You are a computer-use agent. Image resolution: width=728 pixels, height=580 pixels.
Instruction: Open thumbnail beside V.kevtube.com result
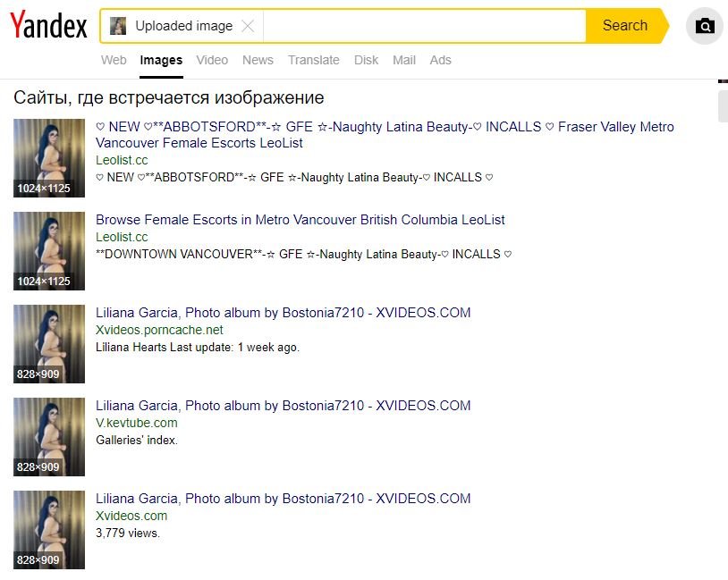(49, 437)
